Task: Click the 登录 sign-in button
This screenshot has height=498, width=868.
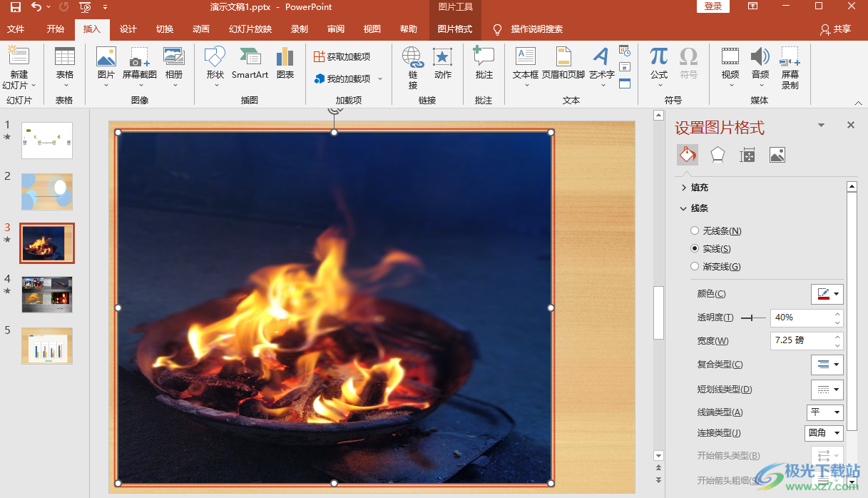Action: pos(713,6)
